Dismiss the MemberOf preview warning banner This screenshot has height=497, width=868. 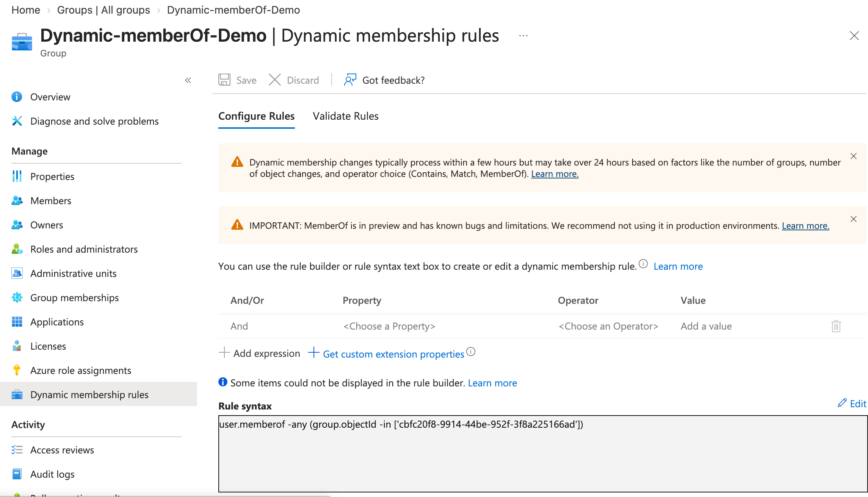(x=854, y=219)
